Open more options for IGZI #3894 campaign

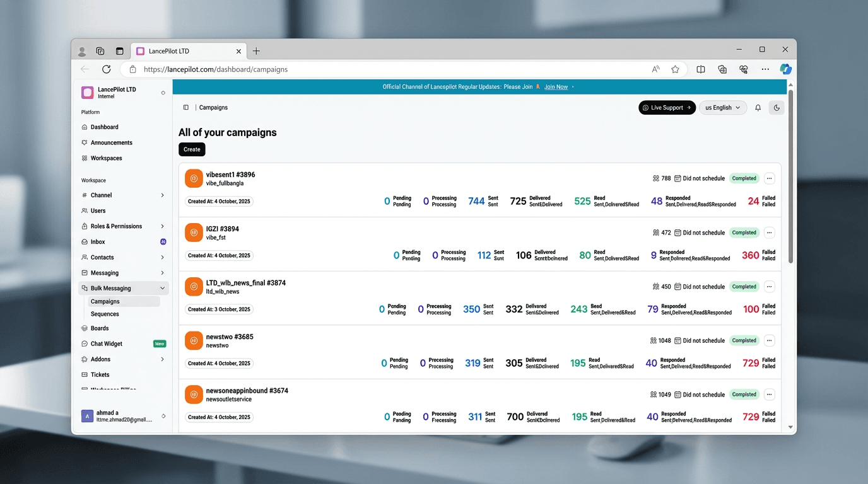point(769,233)
